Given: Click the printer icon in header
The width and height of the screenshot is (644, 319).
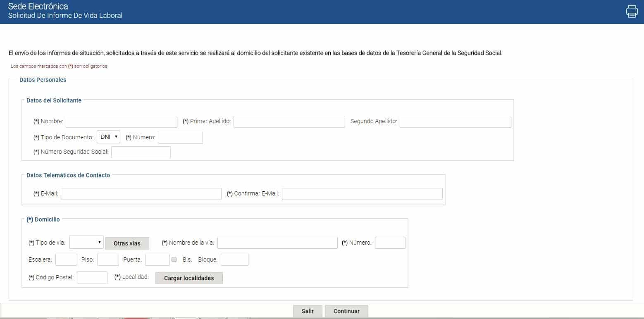Looking at the screenshot, I should point(632,11).
